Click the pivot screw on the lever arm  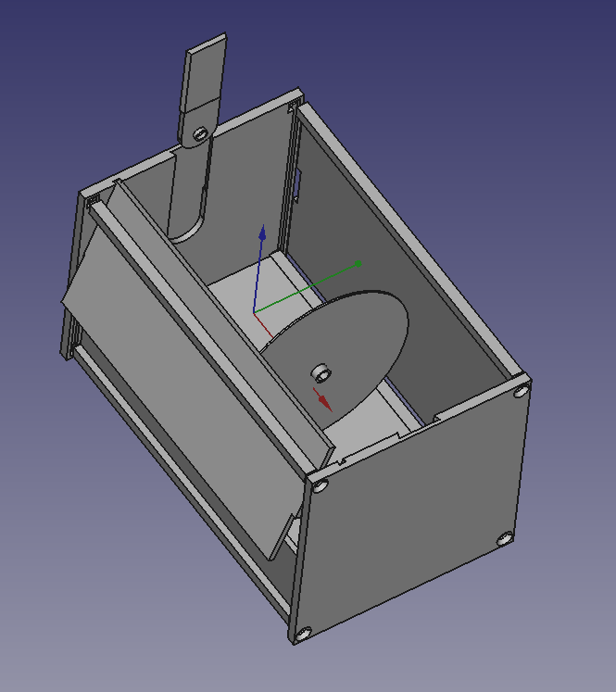(200, 133)
